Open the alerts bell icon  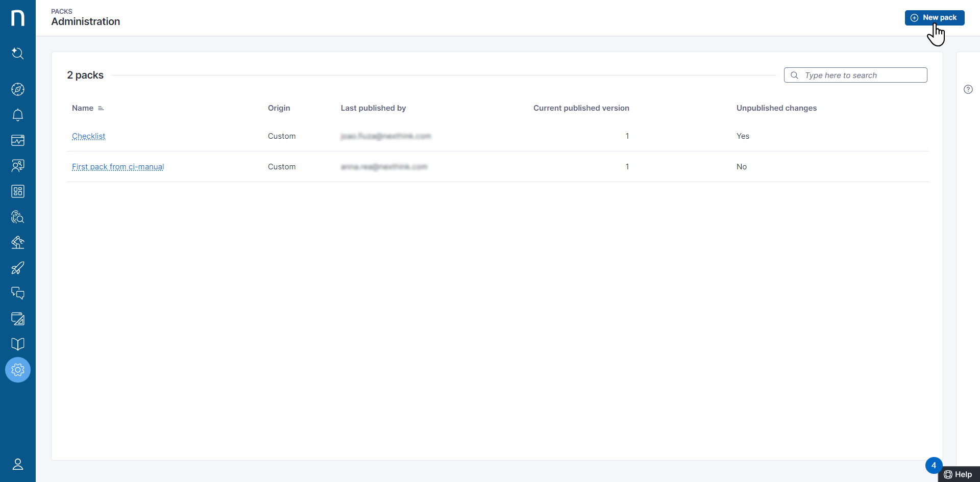point(18,115)
